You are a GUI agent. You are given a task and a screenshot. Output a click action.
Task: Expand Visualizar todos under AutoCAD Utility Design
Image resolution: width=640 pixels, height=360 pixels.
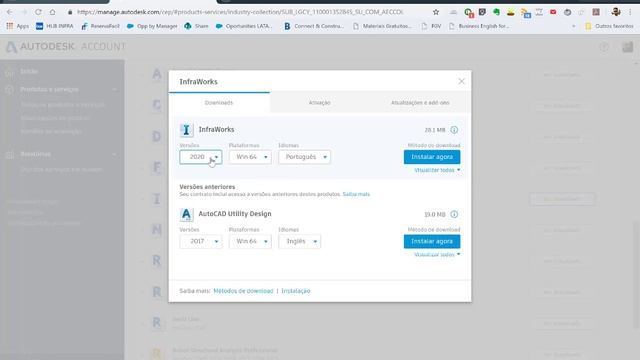tap(437, 254)
